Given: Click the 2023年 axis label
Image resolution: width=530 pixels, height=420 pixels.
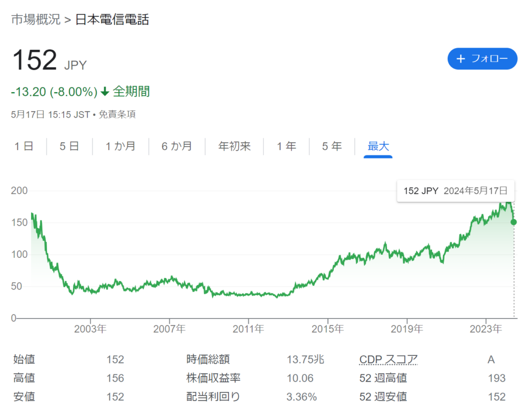Looking at the screenshot, I should point(485,329).
